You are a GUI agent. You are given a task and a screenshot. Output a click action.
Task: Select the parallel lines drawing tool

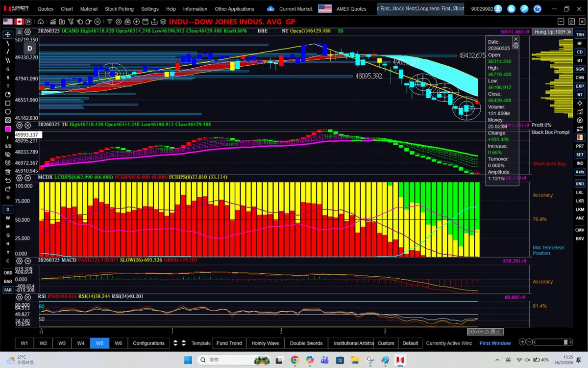(8, 60)
